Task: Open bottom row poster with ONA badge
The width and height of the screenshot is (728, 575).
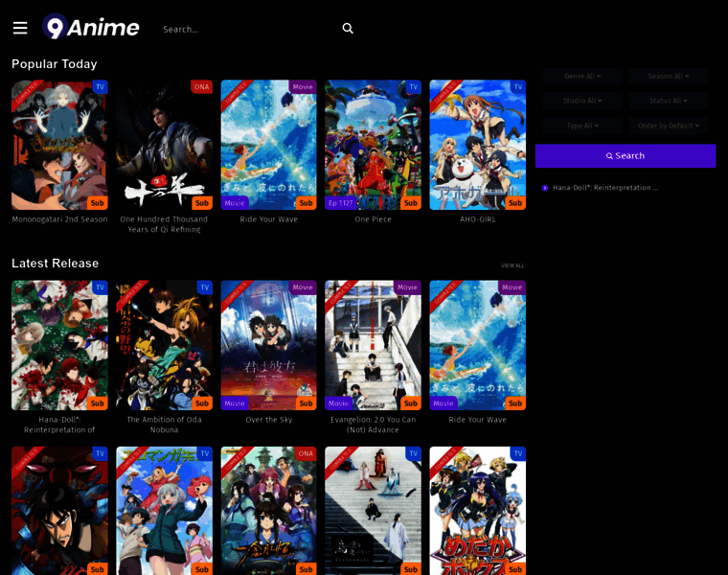Action: pos(269,511)
